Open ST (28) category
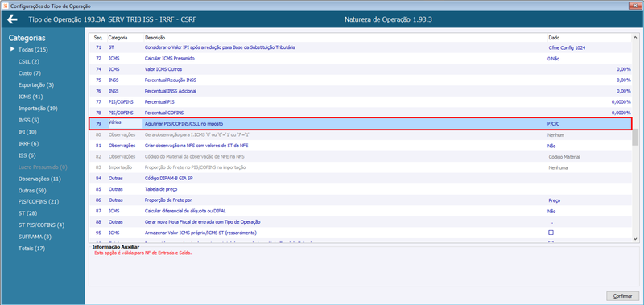The image size is (644, 305). pyautogui.click(x=27, y=213)
